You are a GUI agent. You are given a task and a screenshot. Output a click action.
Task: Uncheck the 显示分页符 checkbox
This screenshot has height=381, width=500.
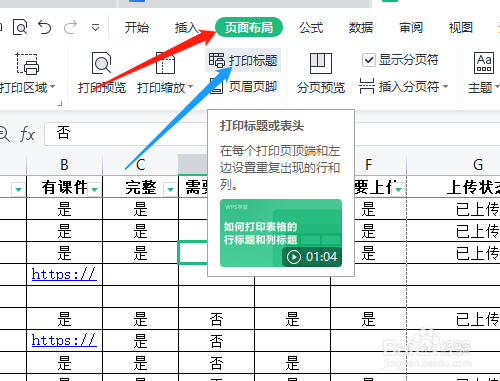369,60
